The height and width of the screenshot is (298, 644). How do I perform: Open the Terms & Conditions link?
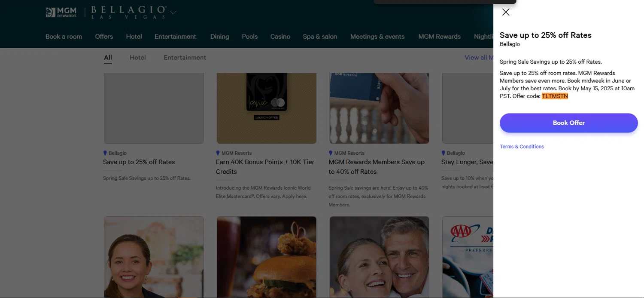522,147
